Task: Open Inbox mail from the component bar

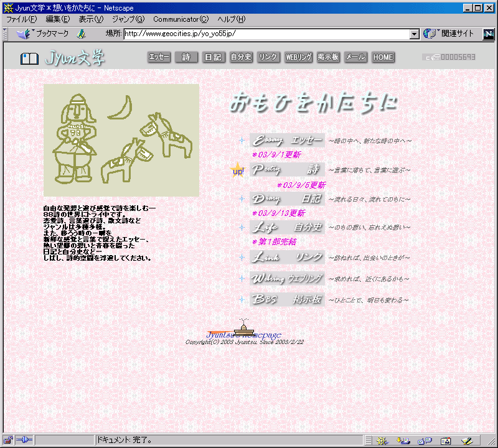Action: (x=403, y=441)
